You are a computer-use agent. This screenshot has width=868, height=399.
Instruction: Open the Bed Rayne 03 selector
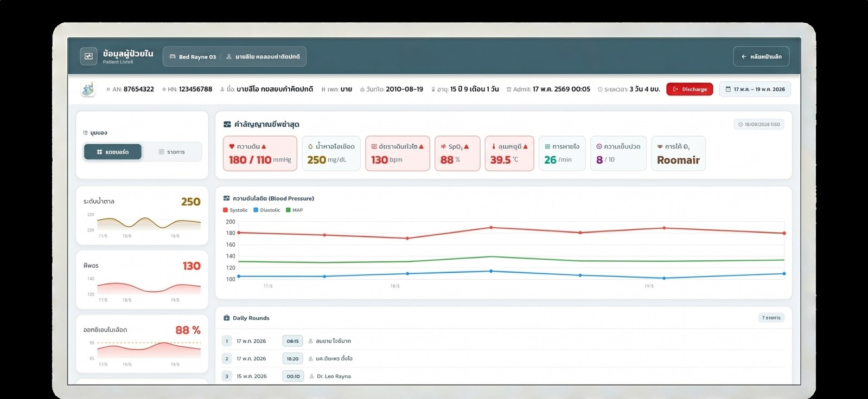pyautogui.click(x=192, y=57)
